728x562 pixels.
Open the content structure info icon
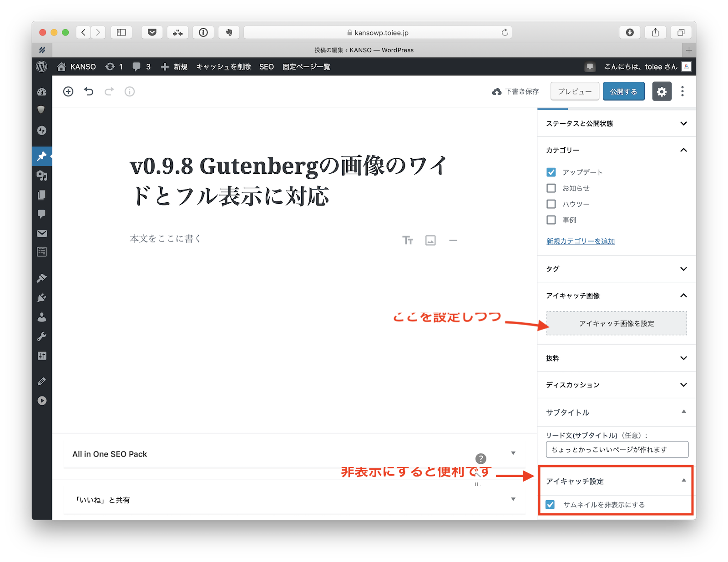130,91
